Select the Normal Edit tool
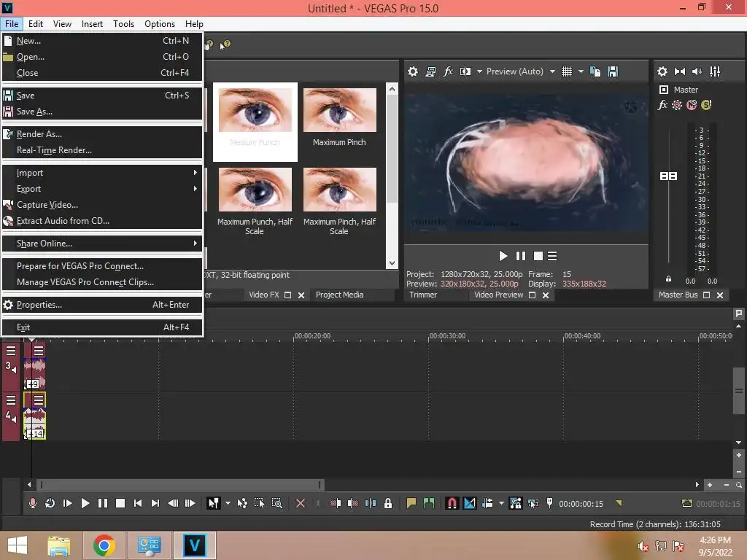This screenshot has height=560, width=747. [x=214, y=503]
